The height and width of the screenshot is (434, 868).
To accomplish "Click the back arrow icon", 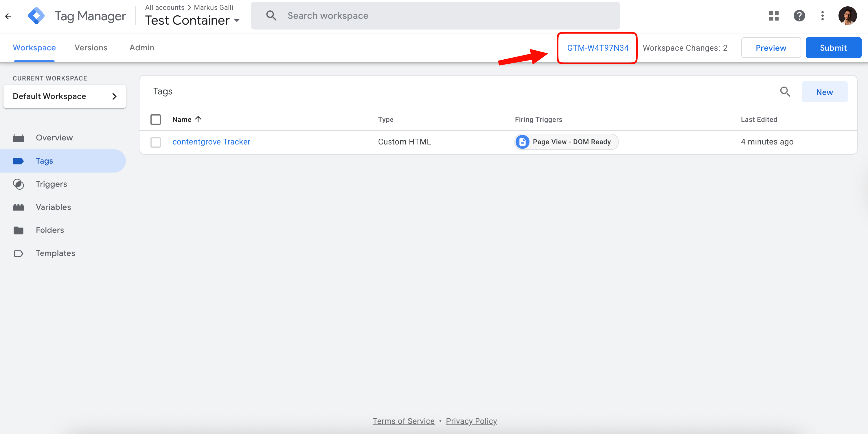I will click(x=8, y=16).
